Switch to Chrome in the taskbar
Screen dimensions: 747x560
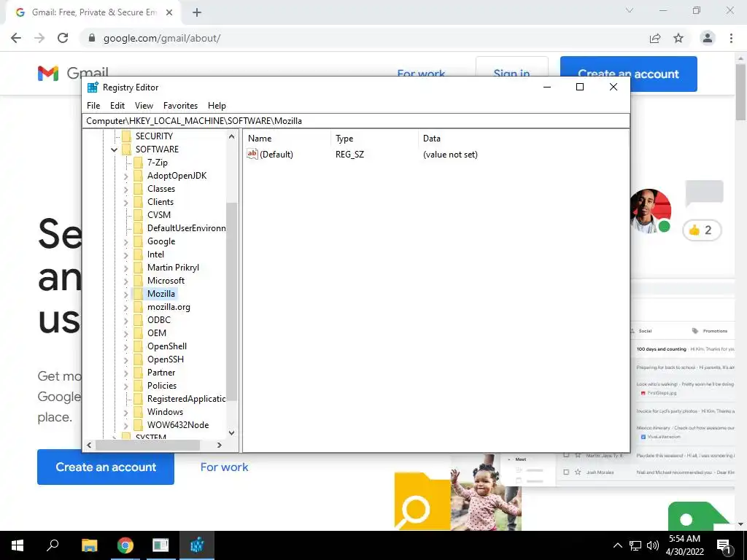(125, 545)
